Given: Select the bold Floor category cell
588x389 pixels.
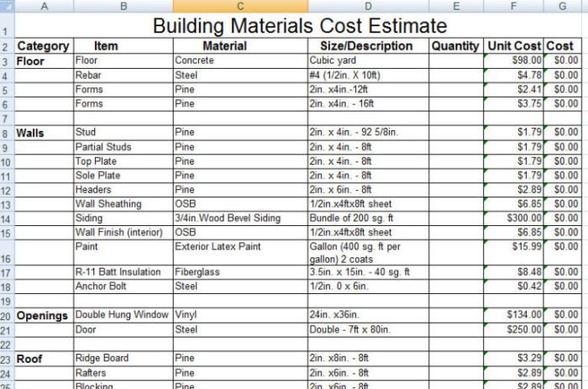Looking at the screenshot, I should tap(45, 60).
